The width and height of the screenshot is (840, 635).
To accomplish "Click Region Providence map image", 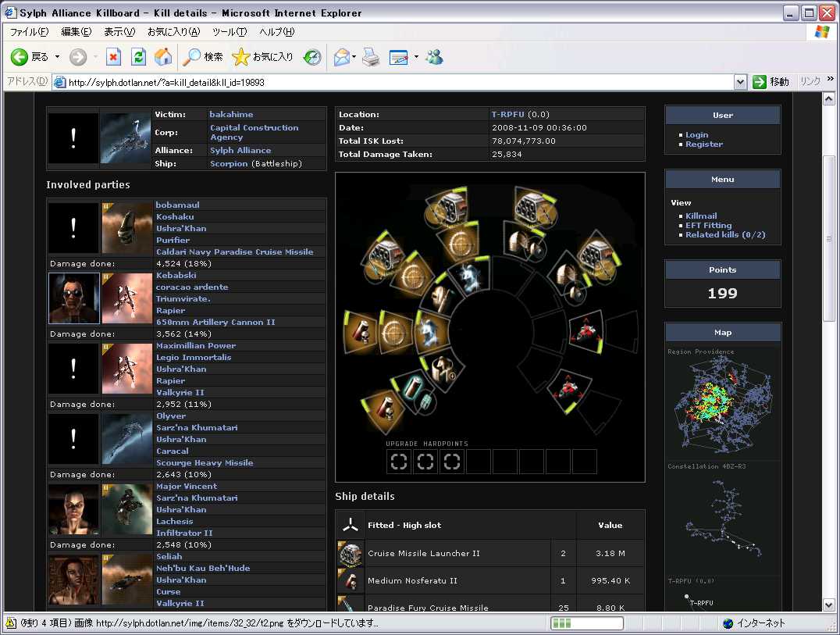I will tap(723, 405).
